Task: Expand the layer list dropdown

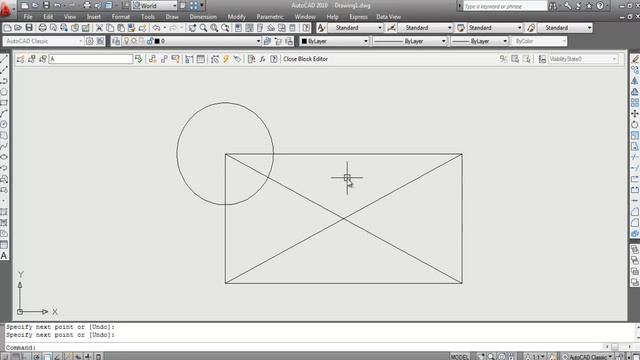Action: (258, 41)
